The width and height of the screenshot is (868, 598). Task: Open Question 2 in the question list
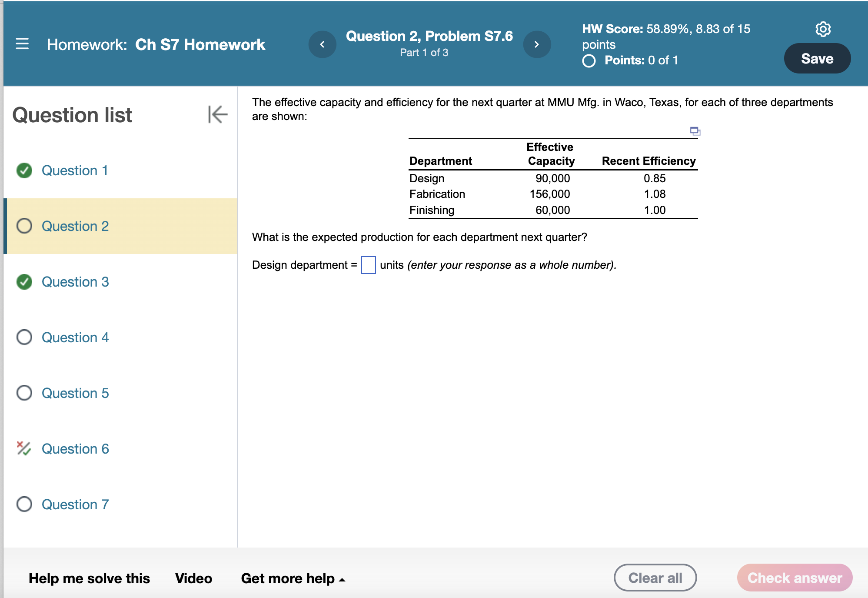75,226
